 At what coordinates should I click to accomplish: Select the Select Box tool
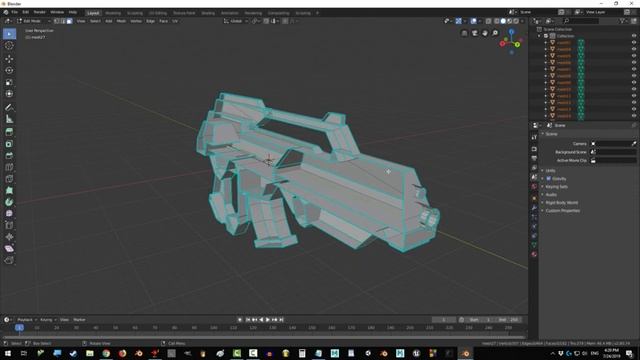(x=9, y=34)
